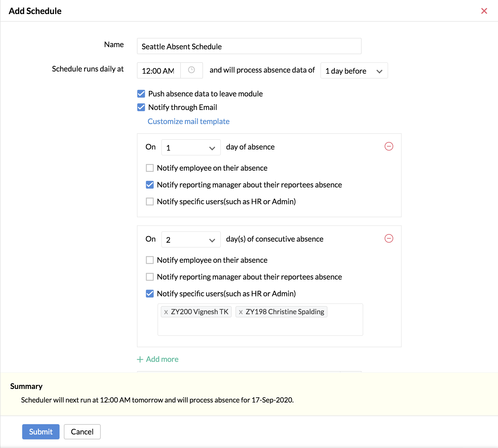Remove ZY198 Christine Spalding from recipients

pyautogui.click(x=241, y=312)
